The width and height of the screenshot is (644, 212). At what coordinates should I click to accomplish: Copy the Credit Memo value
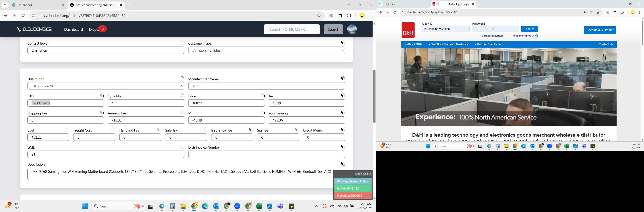pos(343,130)
